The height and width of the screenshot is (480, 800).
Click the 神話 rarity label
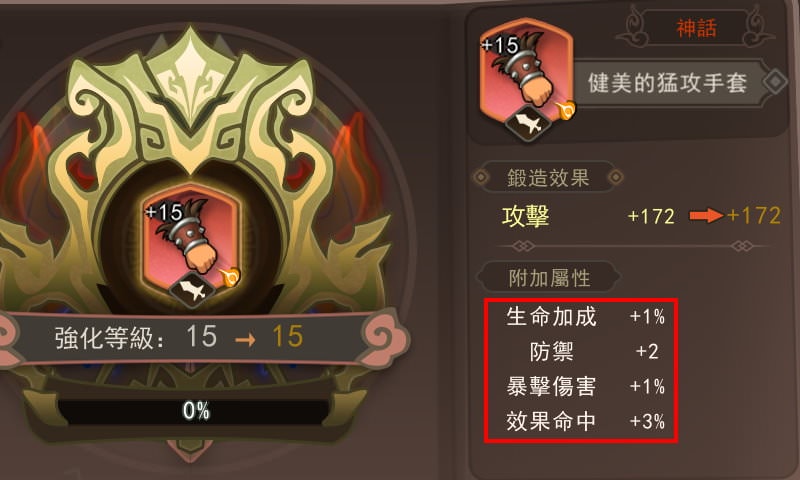pos(696,28)
